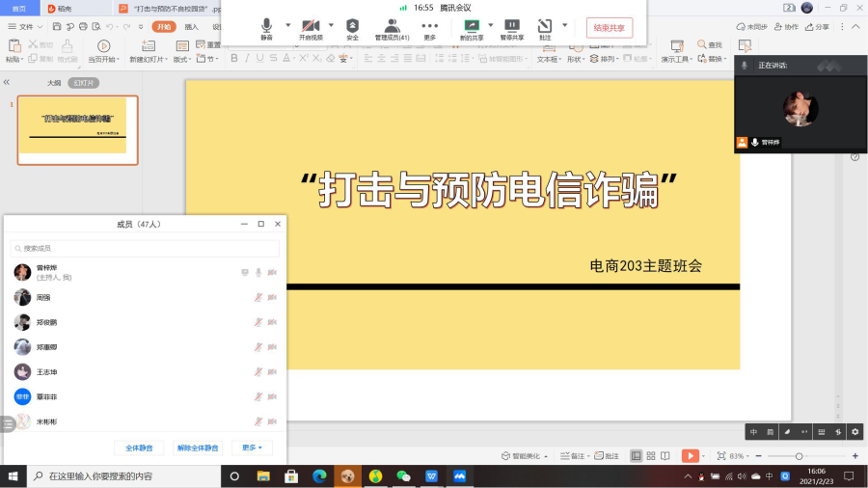
Task: Switch to reading view book icon
Action: (665, 455)
